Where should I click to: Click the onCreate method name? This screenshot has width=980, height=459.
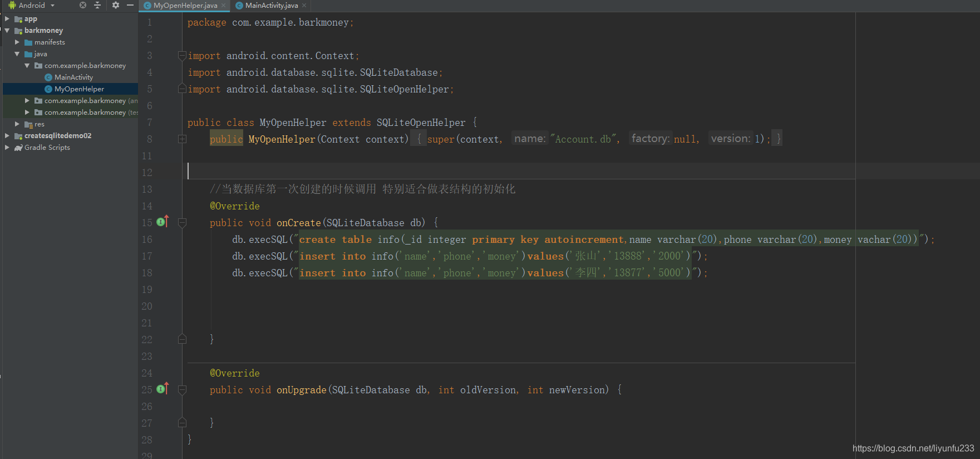299,223
